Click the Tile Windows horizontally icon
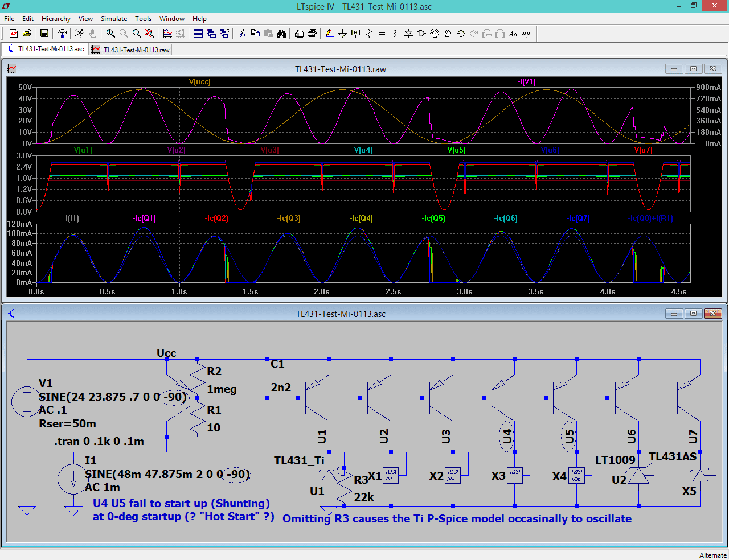The width and height of the screenshot is (729, 560). pos(198,34)
